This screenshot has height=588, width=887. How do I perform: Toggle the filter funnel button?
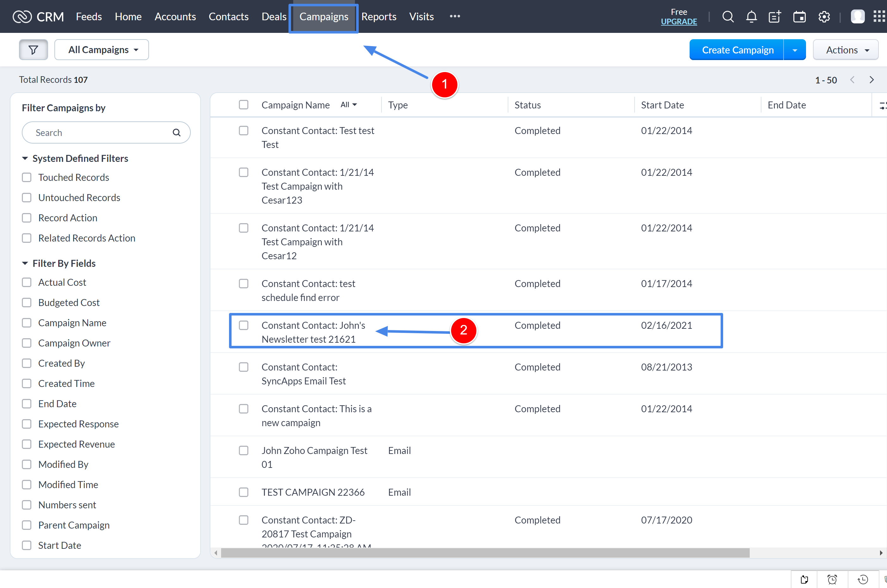[x=34, y=50]
